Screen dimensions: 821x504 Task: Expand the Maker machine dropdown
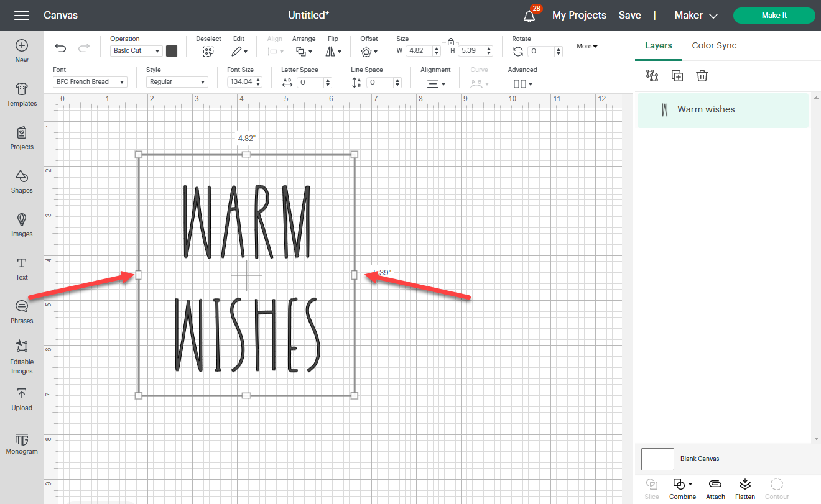[696, 14]
